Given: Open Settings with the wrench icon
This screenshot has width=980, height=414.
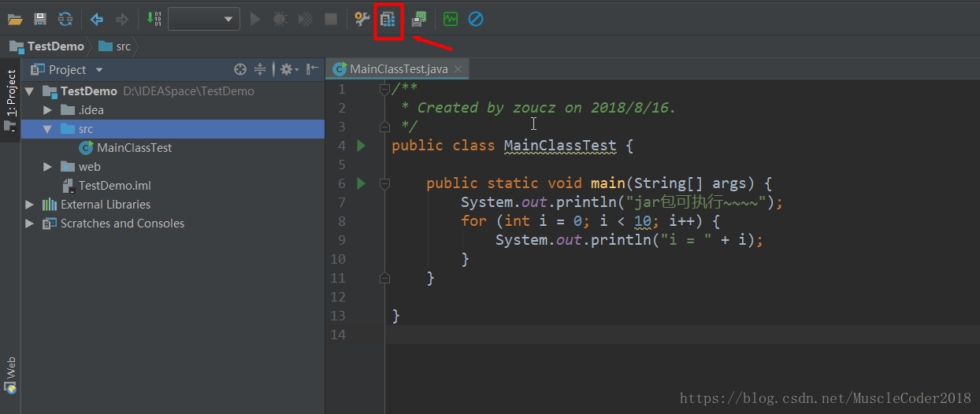Looking at the screenshot, I should coord(362,19).
